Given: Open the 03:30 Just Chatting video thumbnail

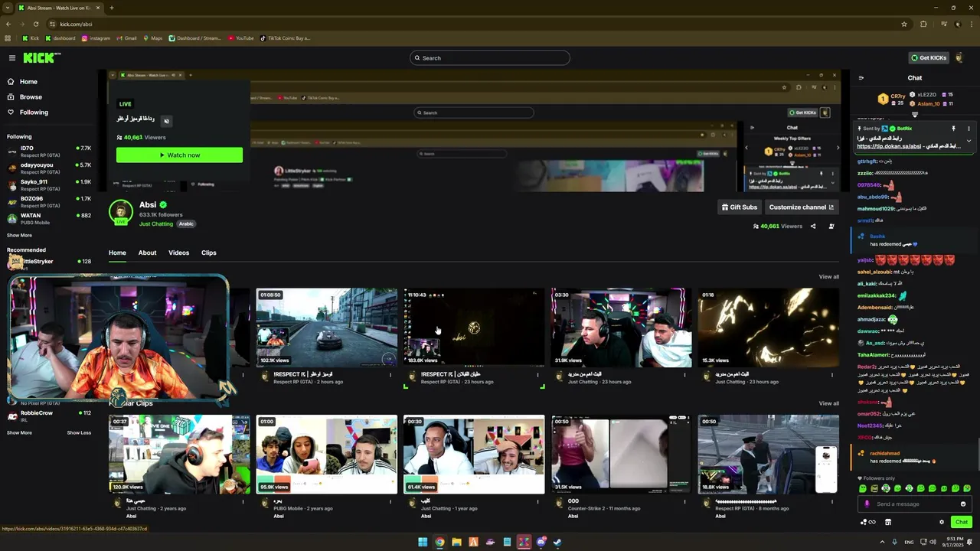Looking at the screenshot, I should (621, 328).
